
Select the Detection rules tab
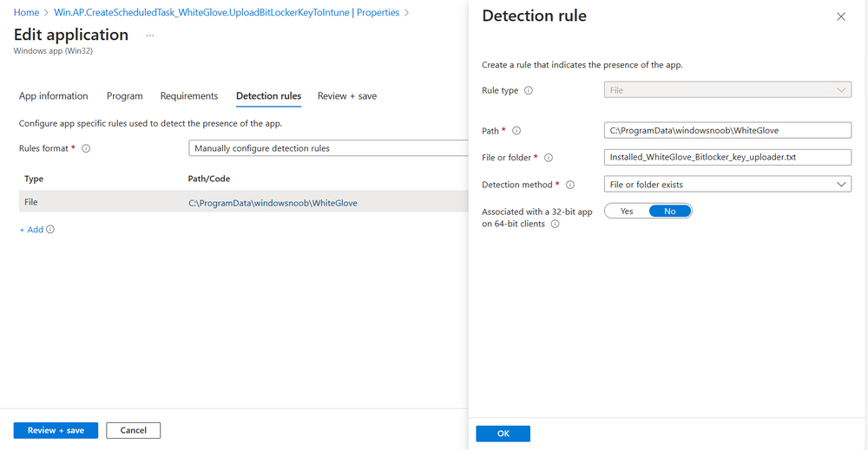coord(268,95)
